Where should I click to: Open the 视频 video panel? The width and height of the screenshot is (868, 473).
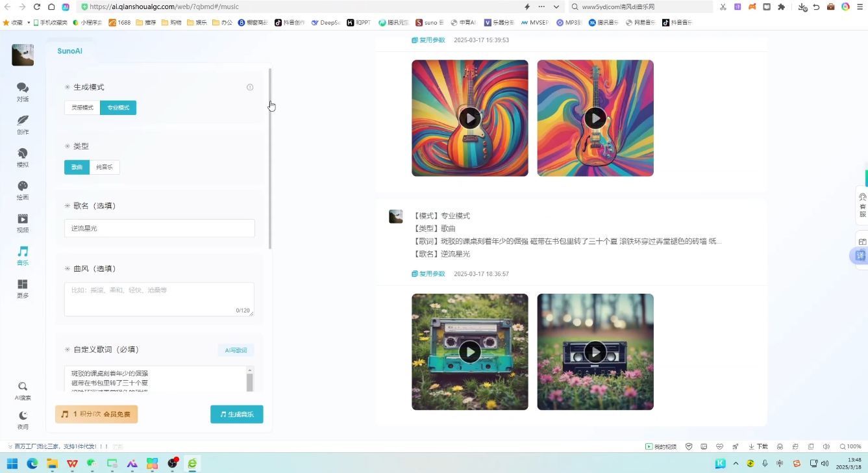click(22, 223)
